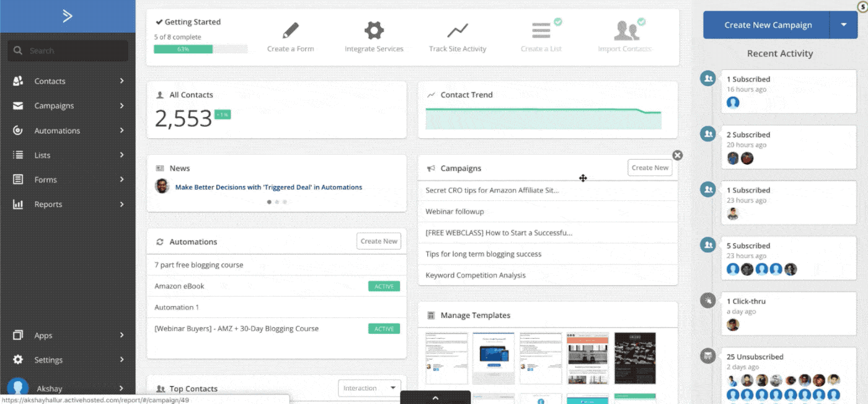Screen dimensions: 868x404
Task: Click the Integrate Services gear icon
Action: [374, 30]
